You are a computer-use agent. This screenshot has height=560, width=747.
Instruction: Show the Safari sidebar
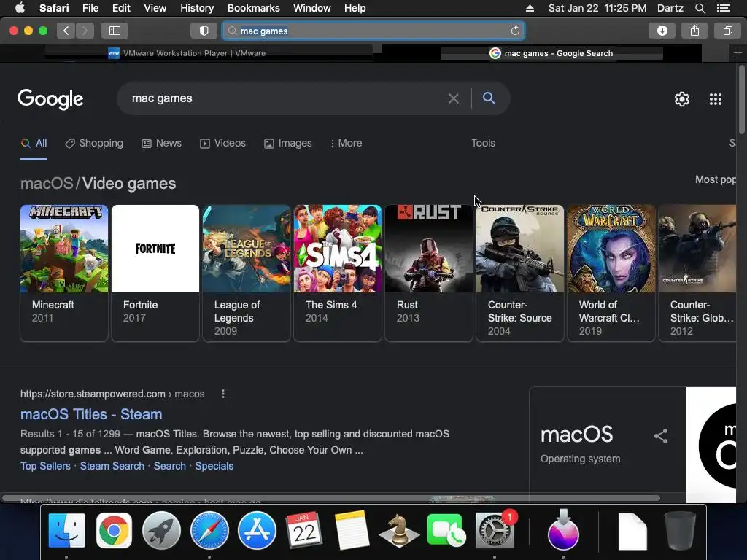[x=115, y=31]
